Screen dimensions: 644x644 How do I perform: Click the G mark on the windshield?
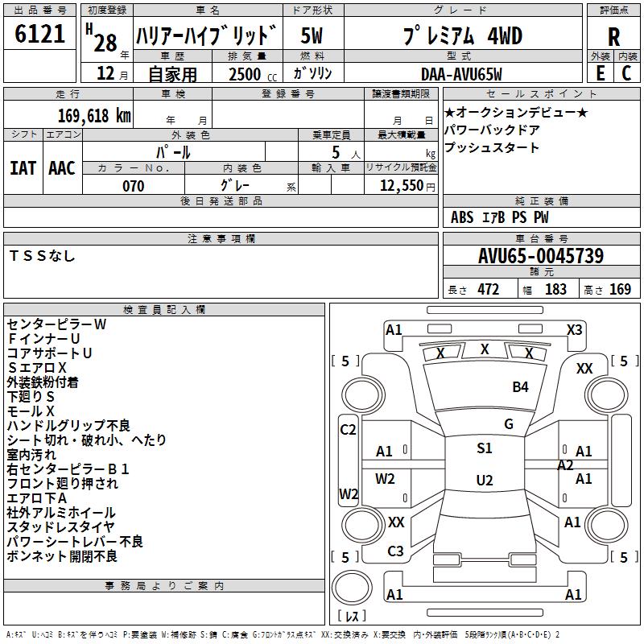tap(508, 424)
